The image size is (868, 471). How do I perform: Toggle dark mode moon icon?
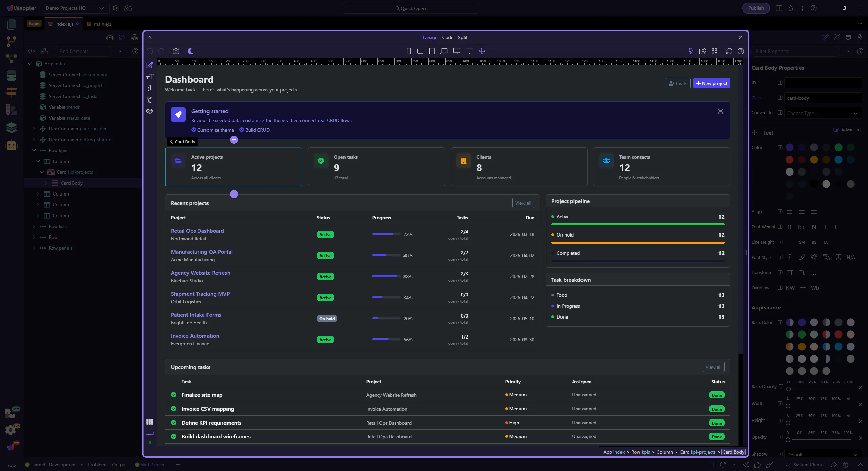tap(191, 51)
